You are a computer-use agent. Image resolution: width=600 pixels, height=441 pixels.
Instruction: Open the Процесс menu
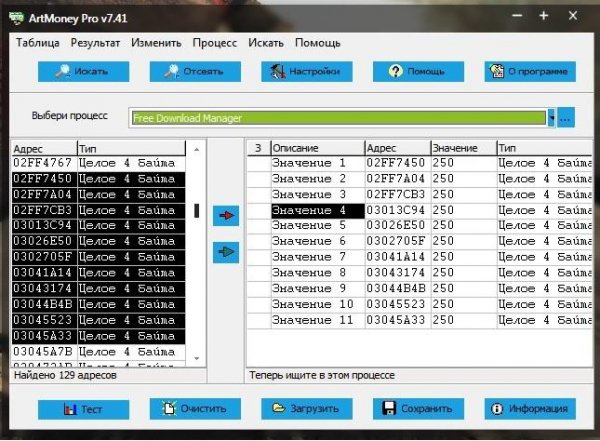click(x=215, y=42)
